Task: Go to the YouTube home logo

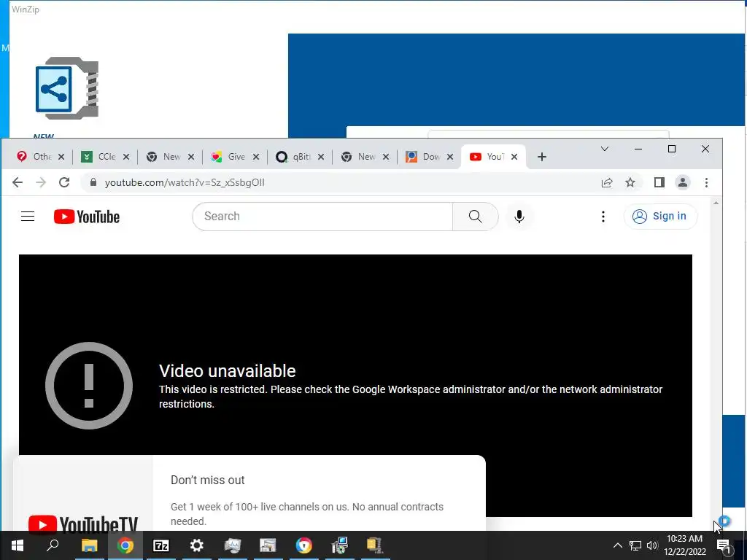Action: 87,217
